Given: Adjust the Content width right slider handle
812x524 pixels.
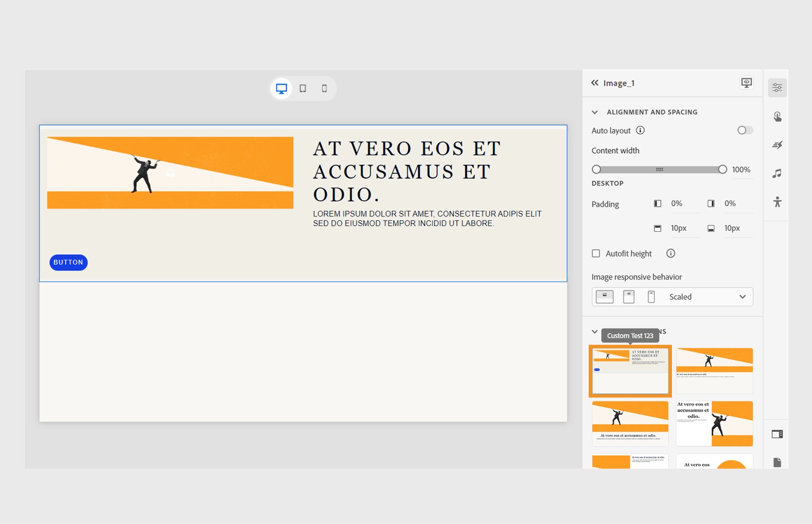Looking at the screenshot, I should (722, 169).
